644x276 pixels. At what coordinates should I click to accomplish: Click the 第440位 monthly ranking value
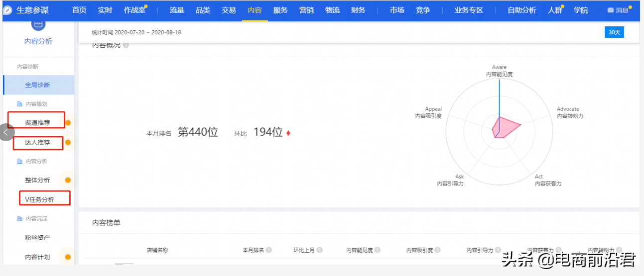[x=198, y=132]
